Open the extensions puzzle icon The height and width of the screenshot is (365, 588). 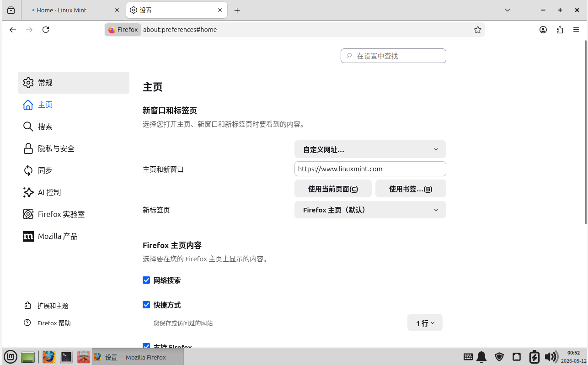[x=560, y=30]
